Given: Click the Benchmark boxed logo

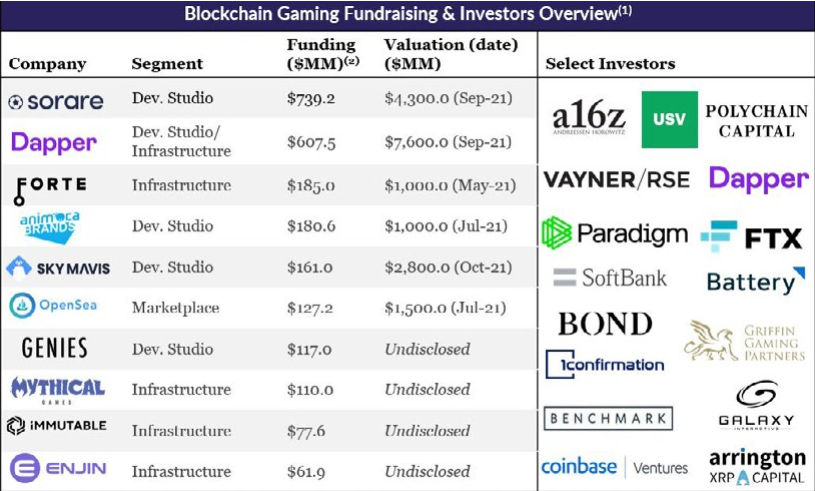Looking at the screenshot, I should (608, 418).
